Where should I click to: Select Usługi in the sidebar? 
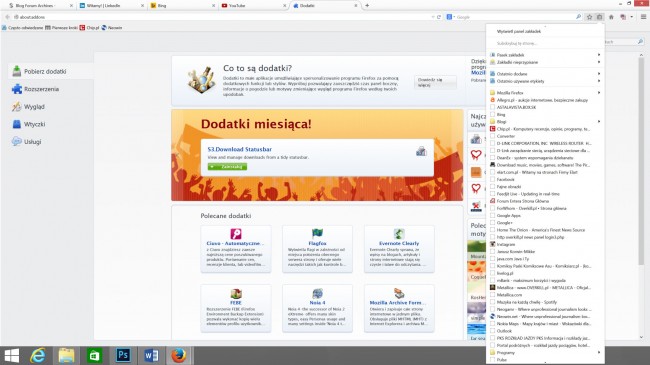tap(50, 141)
